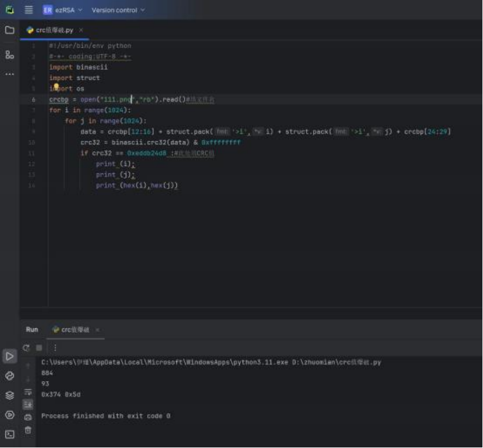Click the '0x374 0x5d' output line
483x448 pixels.
click(61, 394)
